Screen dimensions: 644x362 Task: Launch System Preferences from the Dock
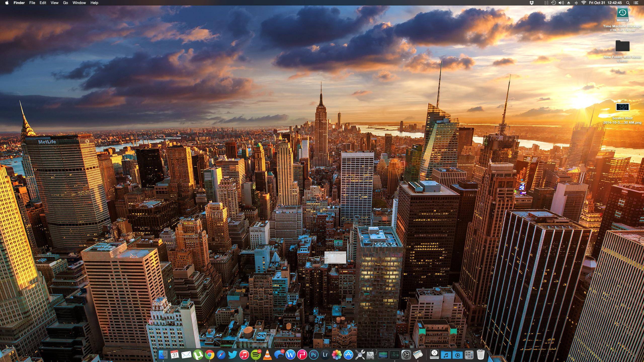pos(406,355)
